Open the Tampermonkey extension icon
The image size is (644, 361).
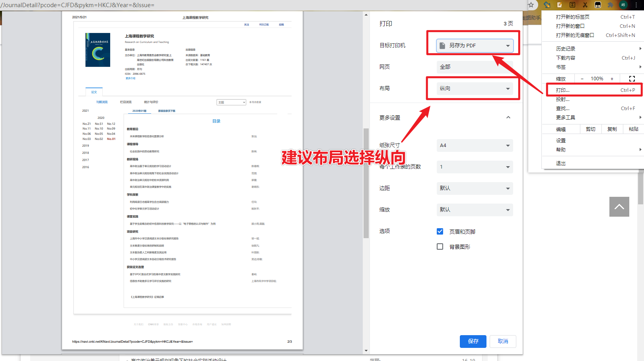tap(598, 5)
